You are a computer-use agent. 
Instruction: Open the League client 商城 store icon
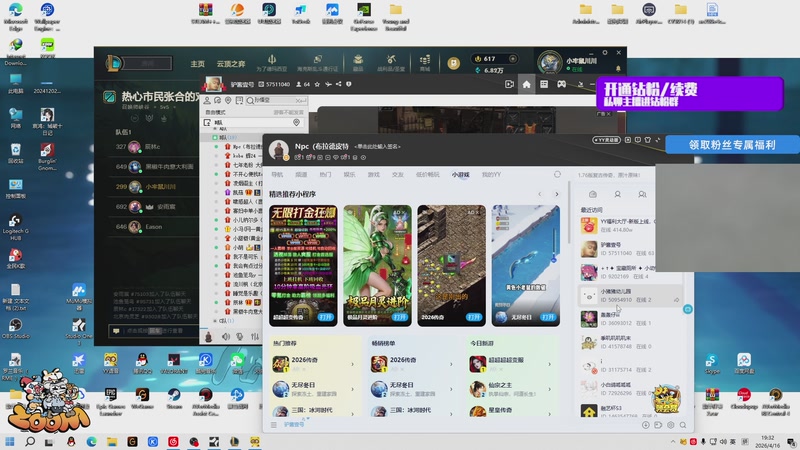point(424,62)
